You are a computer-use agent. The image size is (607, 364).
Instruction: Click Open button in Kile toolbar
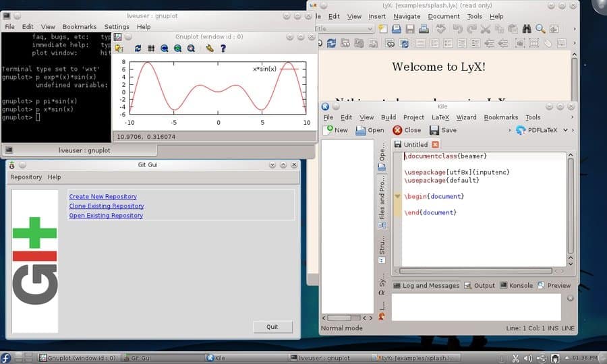point(370,130)
